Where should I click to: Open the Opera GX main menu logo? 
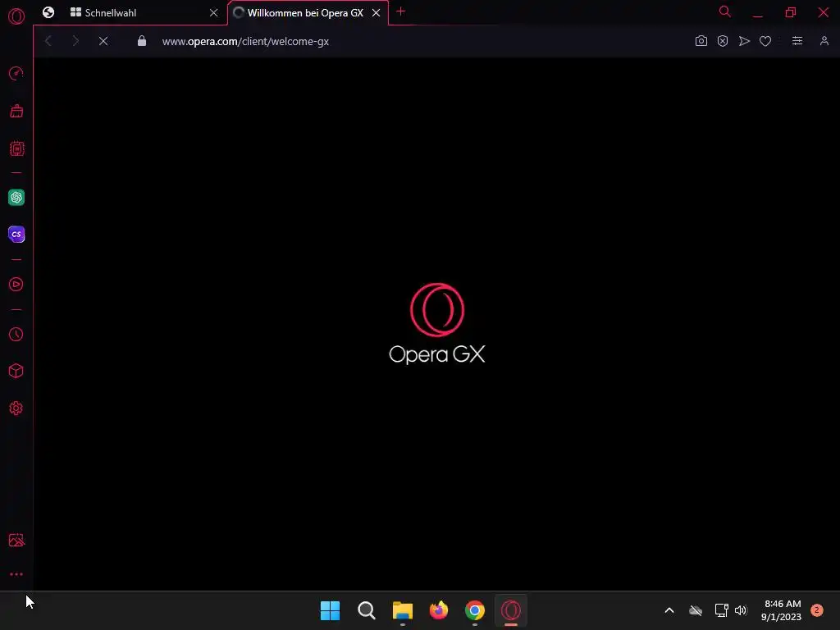(16, 16)
